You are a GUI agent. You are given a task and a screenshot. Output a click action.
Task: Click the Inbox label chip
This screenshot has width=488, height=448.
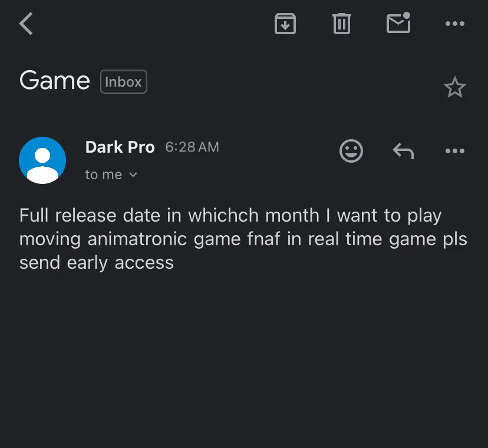point(123,82)
